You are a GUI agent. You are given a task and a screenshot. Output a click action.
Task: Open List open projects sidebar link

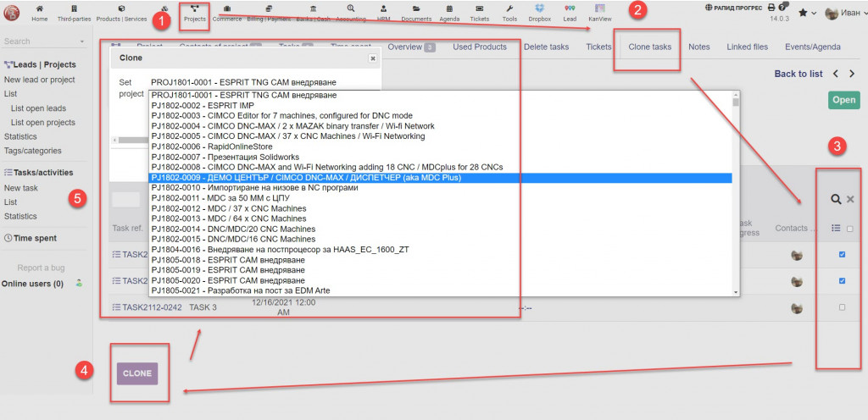[43, 122]
